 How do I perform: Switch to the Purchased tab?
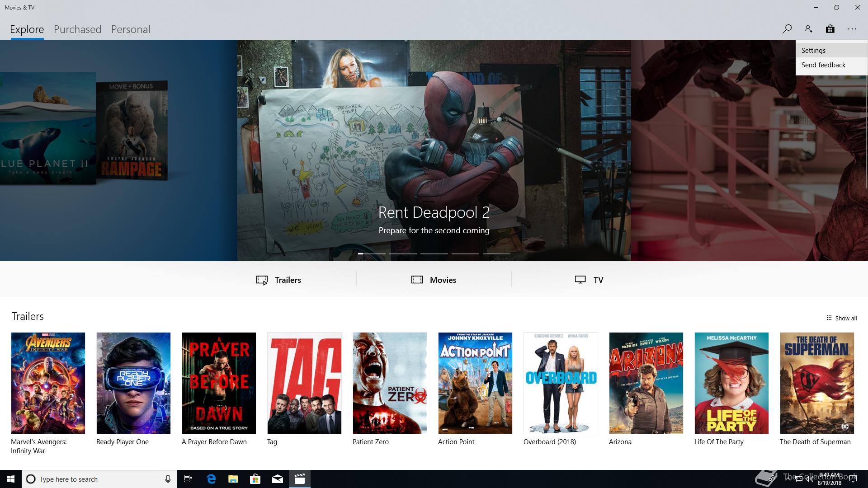(78, 29)
